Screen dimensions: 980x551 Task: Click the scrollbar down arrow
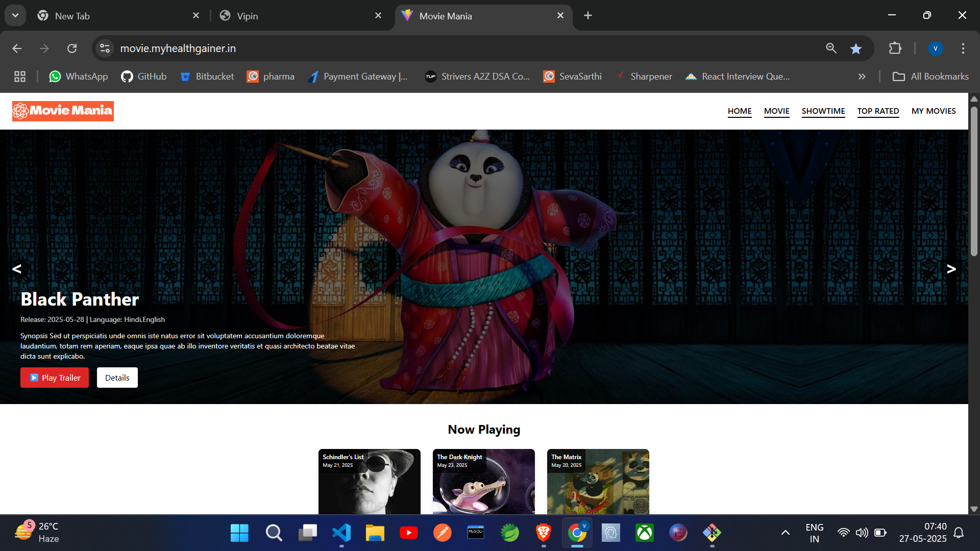[974, 509]
